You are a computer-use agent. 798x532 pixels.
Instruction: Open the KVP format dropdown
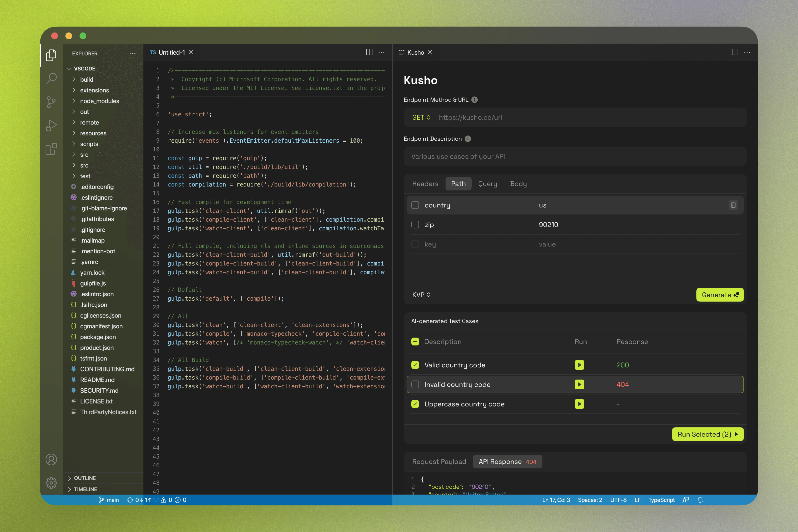[421, 295]
